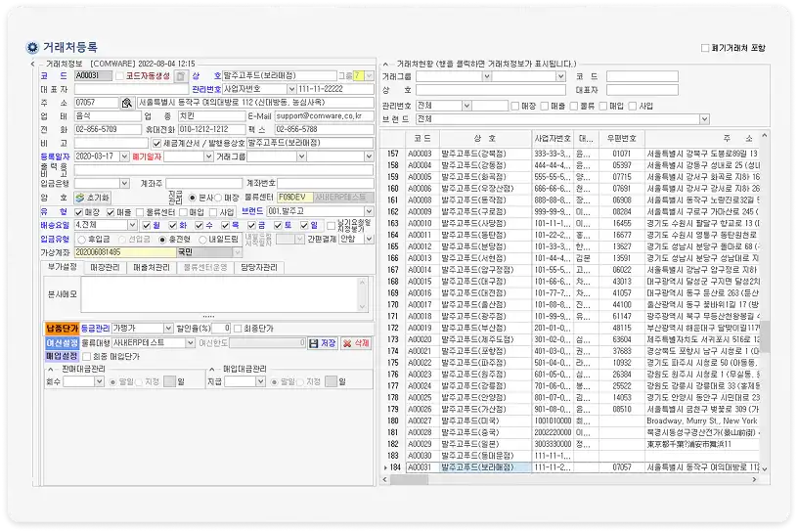Collapse the 판매대금관리 group chevron
This screenshot has width=798, height=532.
51,369
